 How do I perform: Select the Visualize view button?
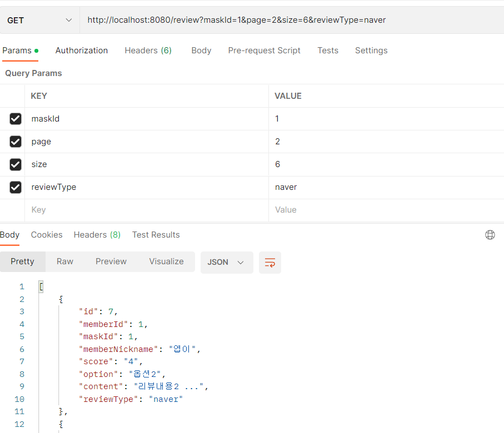167,262
